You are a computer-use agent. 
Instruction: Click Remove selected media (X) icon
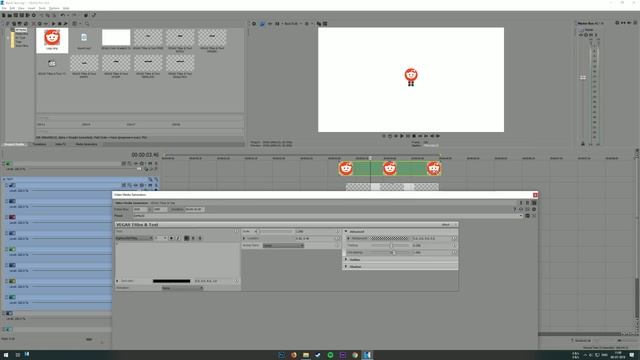tap(33, 24)
